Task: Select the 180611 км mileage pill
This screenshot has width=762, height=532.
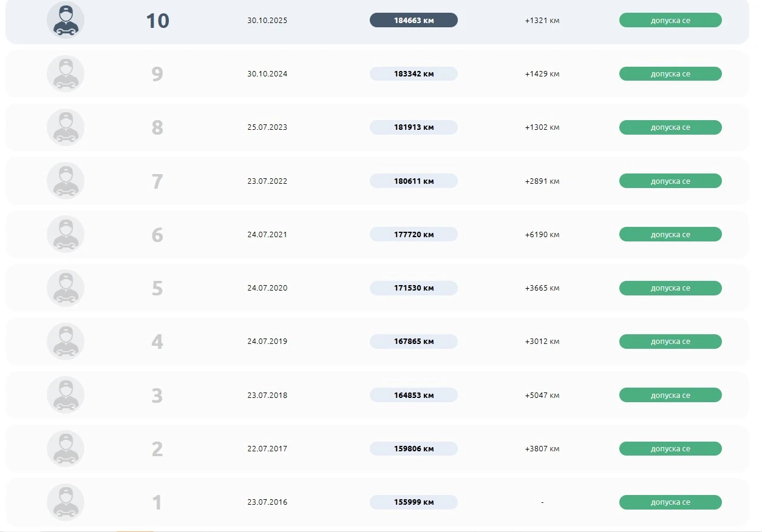Action: (413, 181)
